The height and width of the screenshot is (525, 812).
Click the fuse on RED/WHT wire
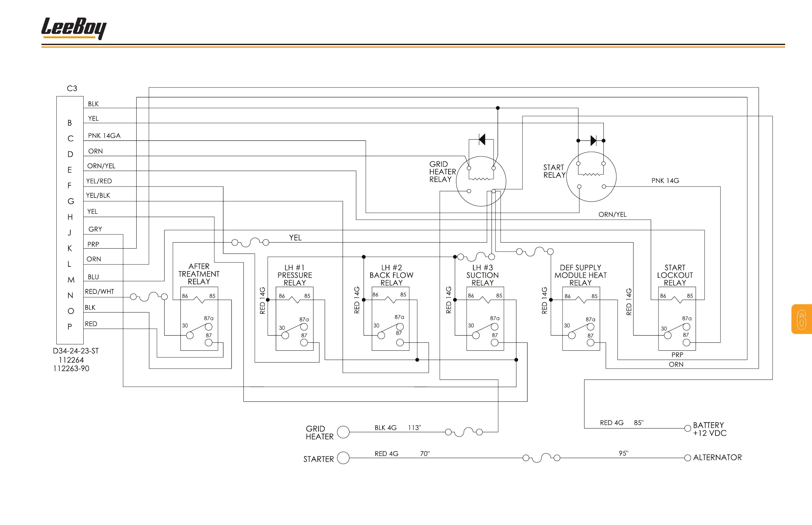(x=149, y=297)
